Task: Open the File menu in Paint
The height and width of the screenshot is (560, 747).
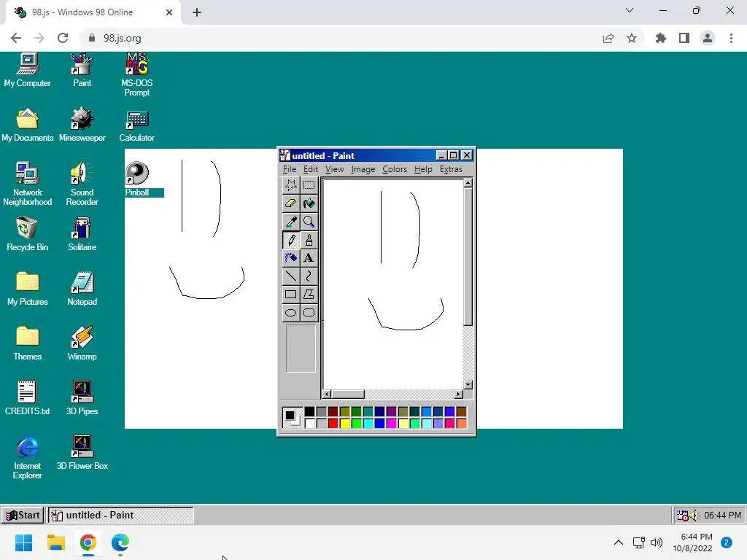Action: [289, 169]
